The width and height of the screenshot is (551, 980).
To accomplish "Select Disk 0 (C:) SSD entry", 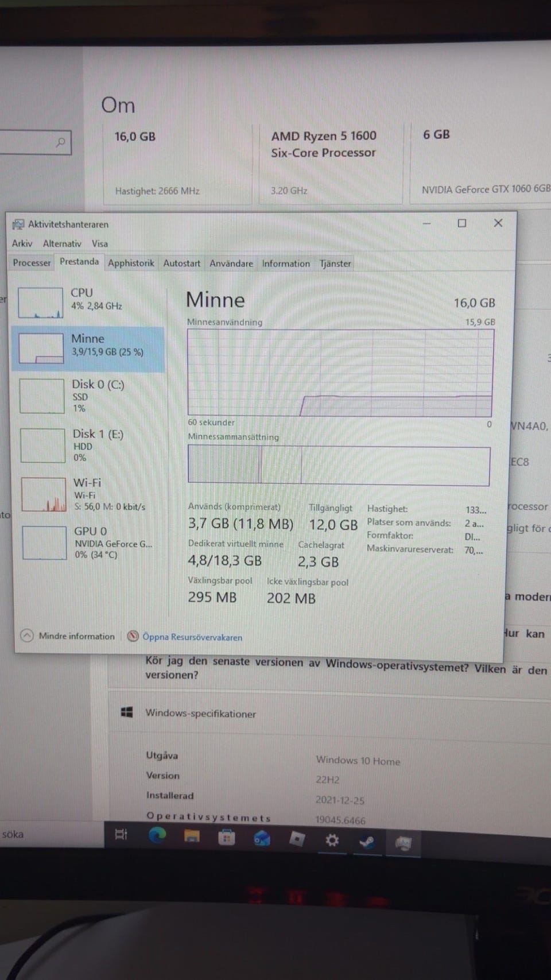I will (x=88, y=396).
